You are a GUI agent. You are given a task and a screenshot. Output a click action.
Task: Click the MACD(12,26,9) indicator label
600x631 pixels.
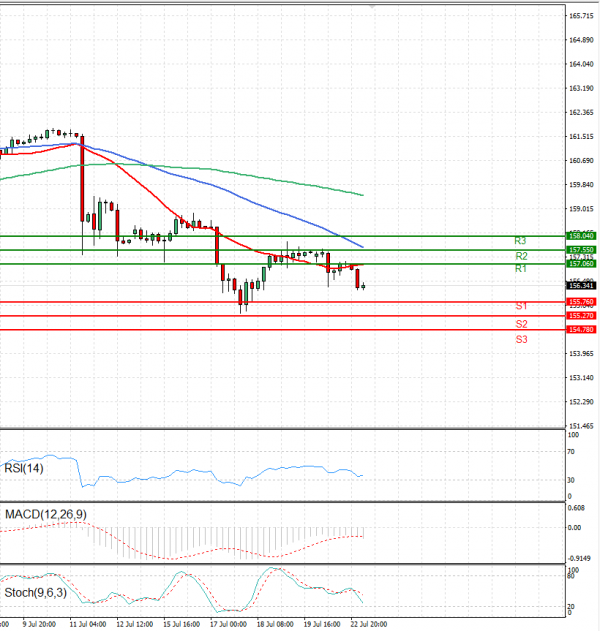click(45, 514)
